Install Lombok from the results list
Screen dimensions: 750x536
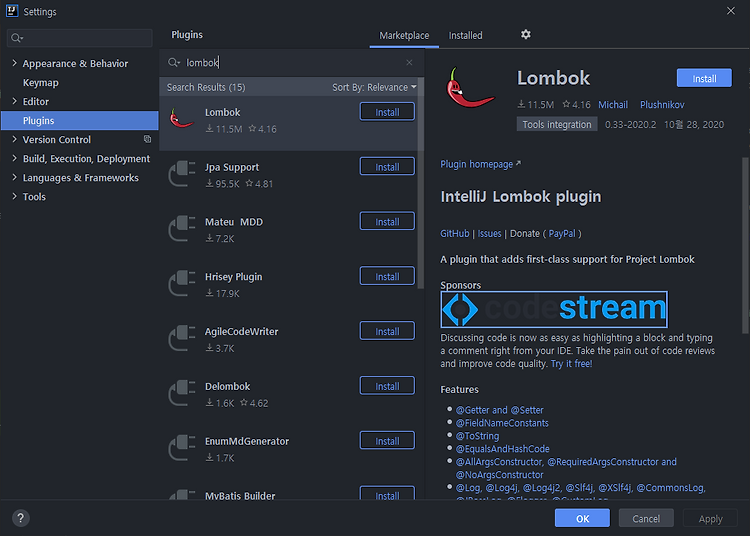pos(387,112)
